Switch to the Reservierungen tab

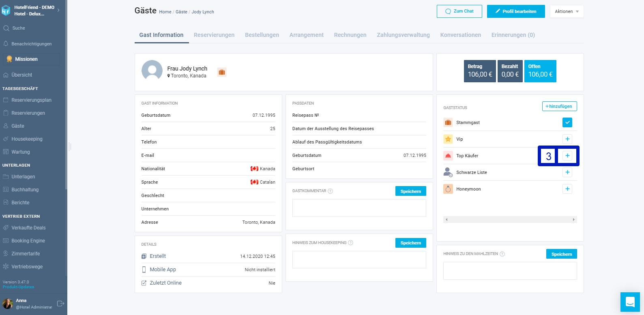(x=214, y=35)
